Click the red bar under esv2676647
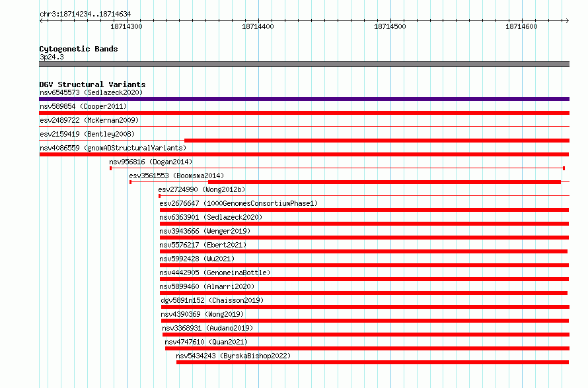588x388 pixels. pyautogui.click(x=364, y=210)
